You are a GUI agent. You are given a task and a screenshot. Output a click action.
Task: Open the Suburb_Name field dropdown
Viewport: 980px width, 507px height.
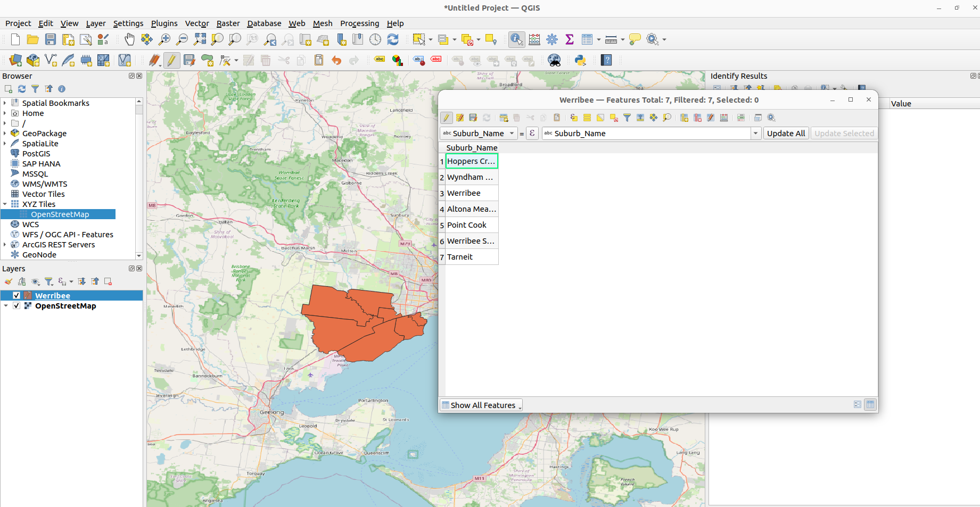(478, 134)
